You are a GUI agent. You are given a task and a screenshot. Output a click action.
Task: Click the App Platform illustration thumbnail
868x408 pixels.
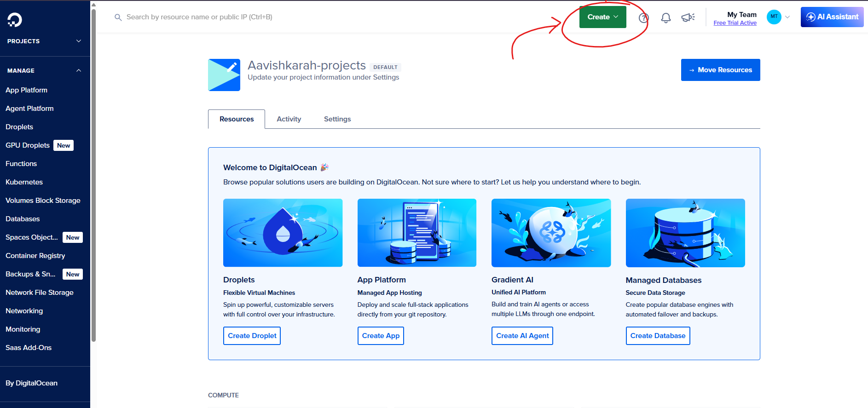(417, 233)
